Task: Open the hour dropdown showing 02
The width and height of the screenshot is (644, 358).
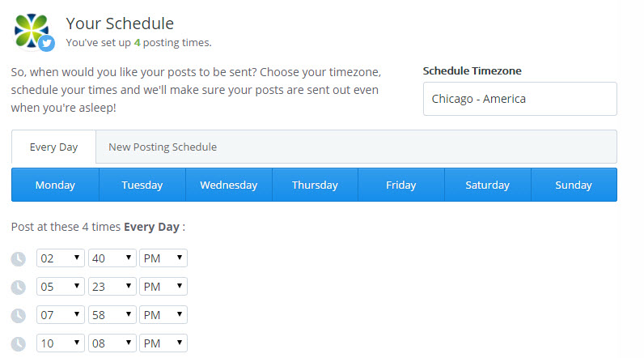Action: 61,258
